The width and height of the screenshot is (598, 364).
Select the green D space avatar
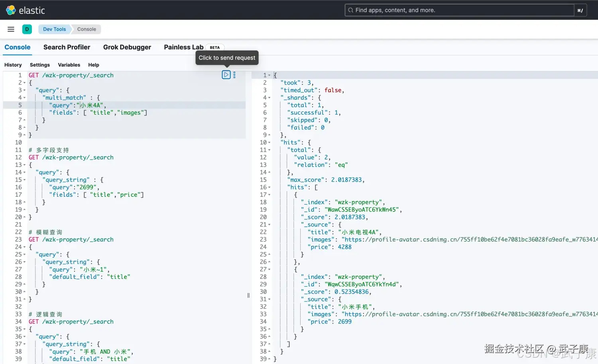(x=27, y=29)
